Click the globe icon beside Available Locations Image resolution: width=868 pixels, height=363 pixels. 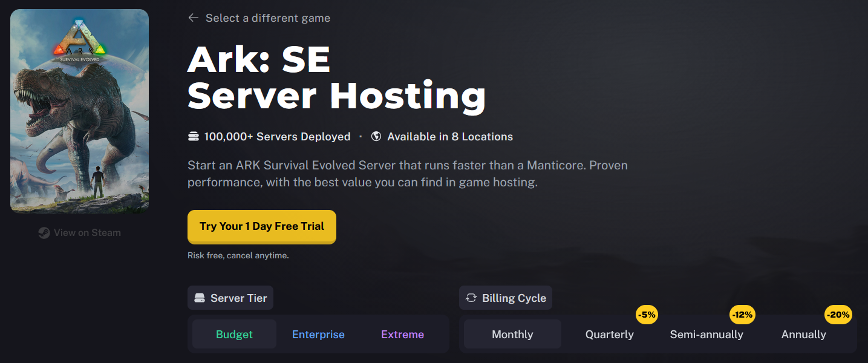point(376,137)
